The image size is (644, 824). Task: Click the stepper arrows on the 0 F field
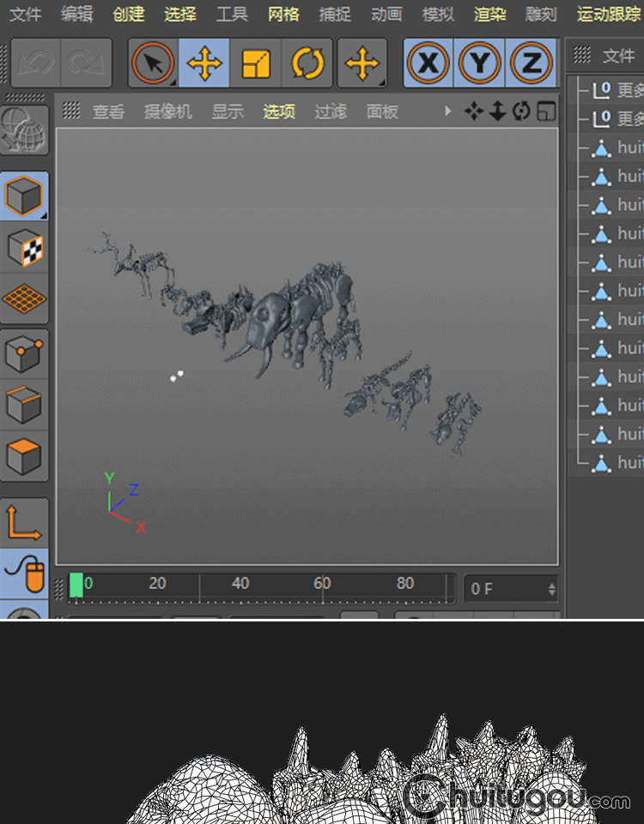pos(551,590)
